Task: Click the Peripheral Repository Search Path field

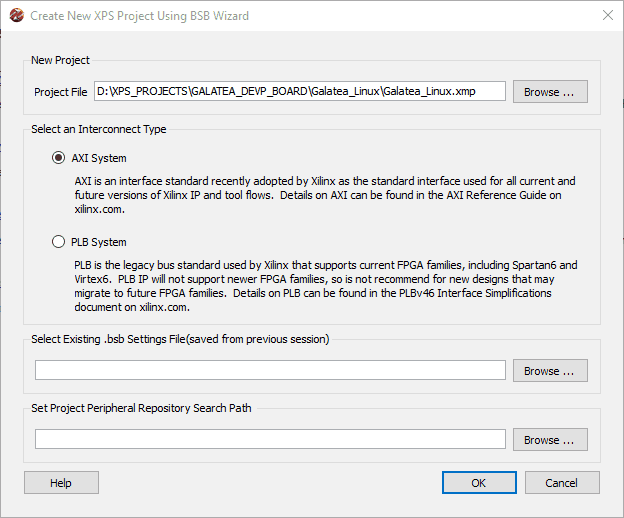Action: (x=270, y=440)
